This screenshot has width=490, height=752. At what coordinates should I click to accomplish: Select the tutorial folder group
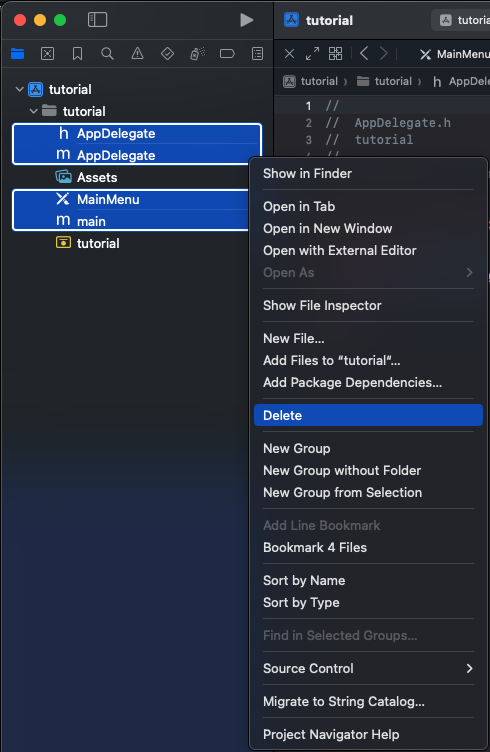tap(84, 111)
